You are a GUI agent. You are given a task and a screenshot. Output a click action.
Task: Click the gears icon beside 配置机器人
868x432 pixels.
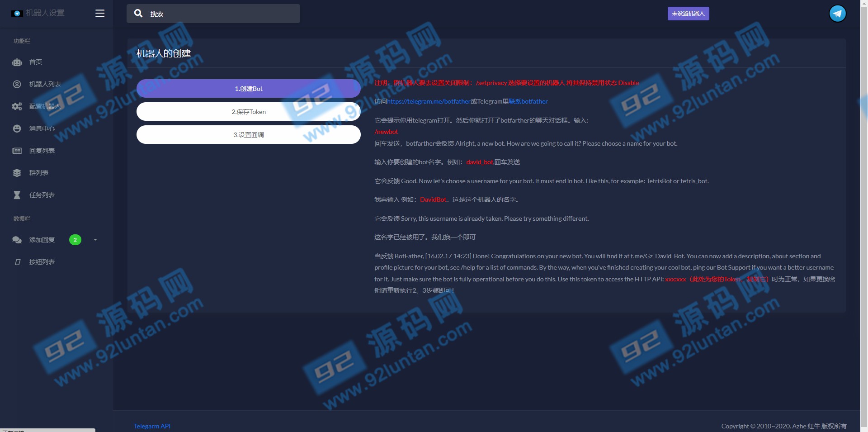click(x=17, y=106)
